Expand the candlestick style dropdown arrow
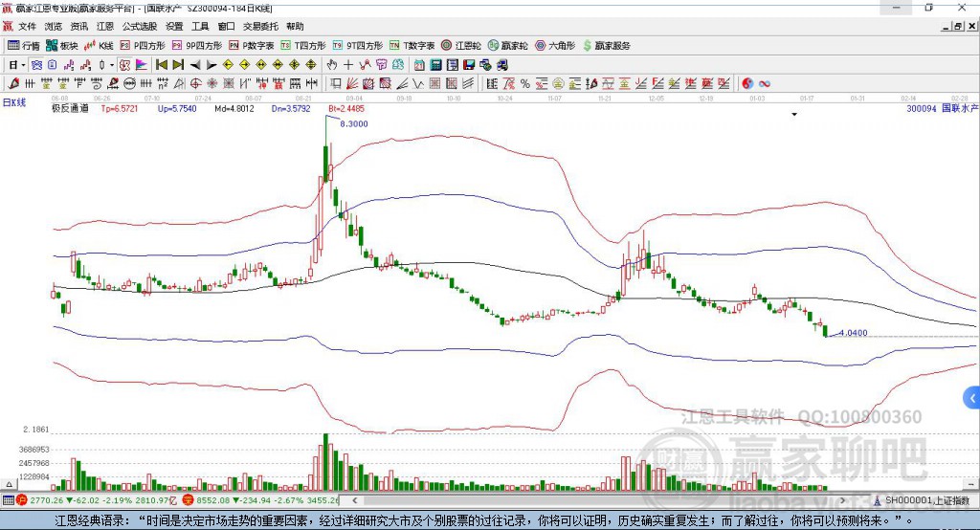This screenshot has height=530, width=980. tap(112, 65)
